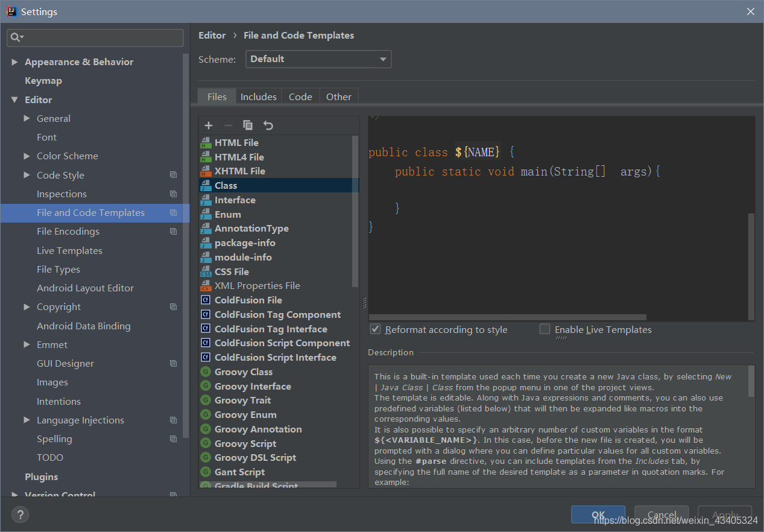Click the AnnotationType template icon
Screen dimensions: 764x532
coord(206,229)
